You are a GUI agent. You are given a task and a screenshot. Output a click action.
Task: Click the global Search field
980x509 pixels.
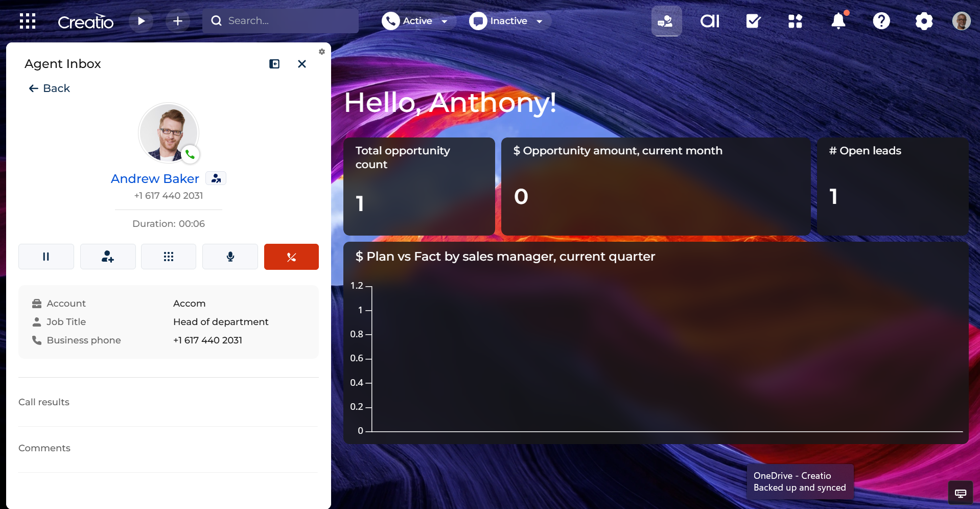281,21
